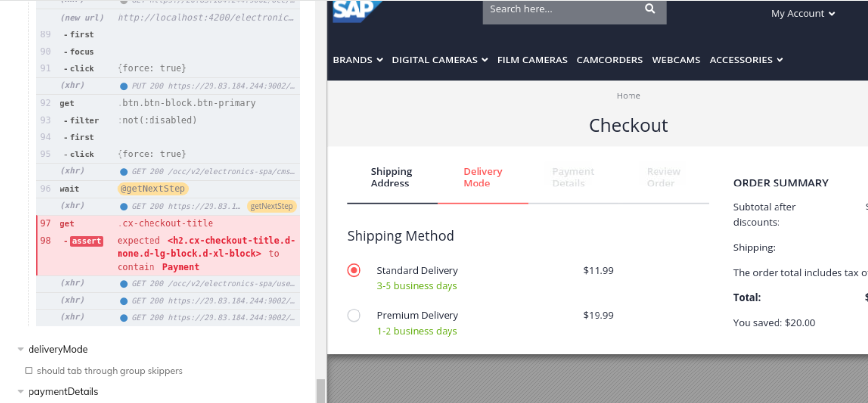Click the @getNextStep wait alias tag
Viewport: 868px width, 403px height.
pyautogui.click(x=153, y=189)
